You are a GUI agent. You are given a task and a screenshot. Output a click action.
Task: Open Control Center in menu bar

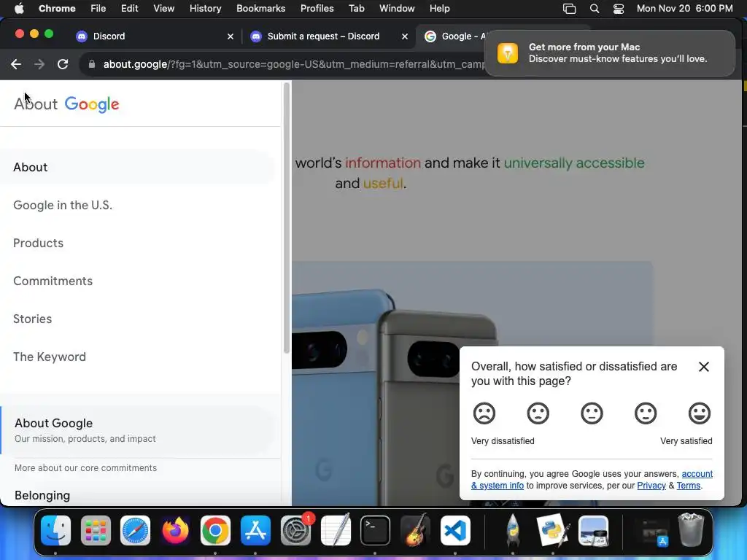(619, 9)
